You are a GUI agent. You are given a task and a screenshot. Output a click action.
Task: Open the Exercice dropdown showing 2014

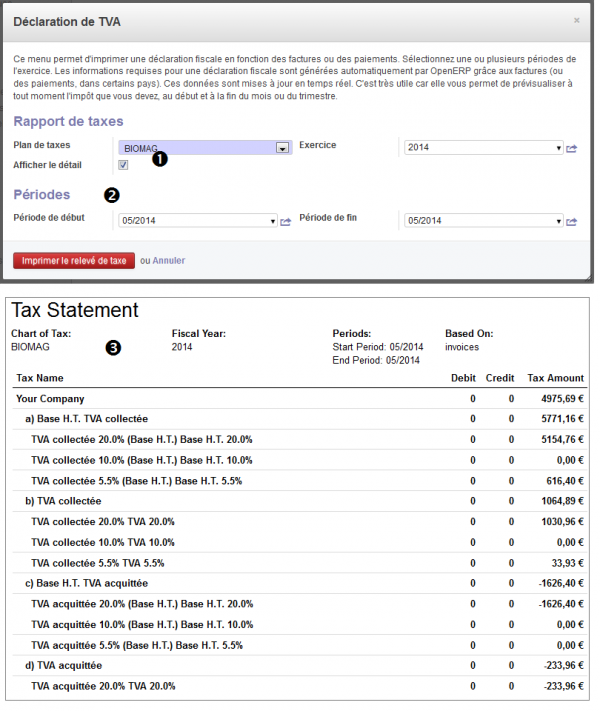(482, 148)
